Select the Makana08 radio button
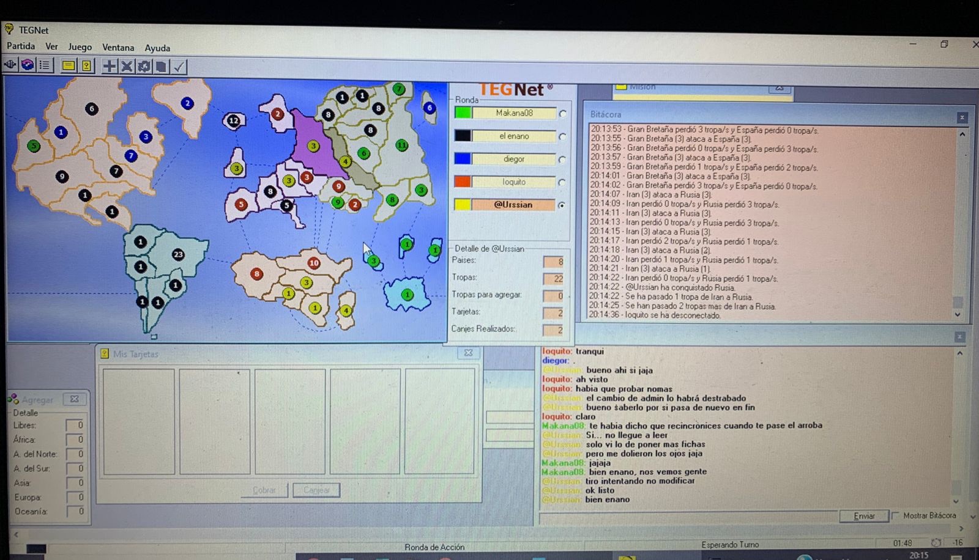 562,114
